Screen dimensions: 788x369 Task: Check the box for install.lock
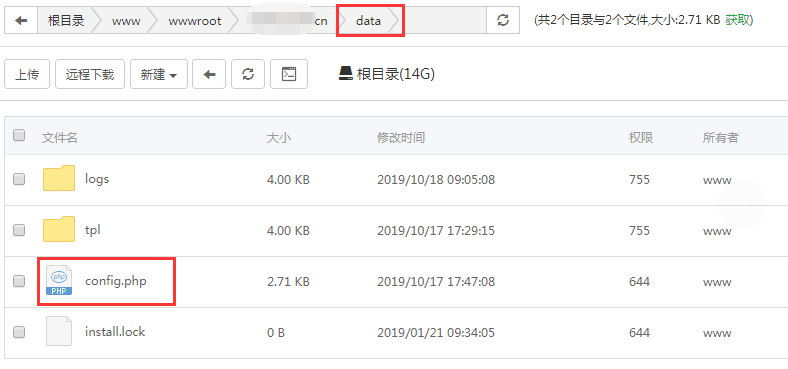click(19, 332)
